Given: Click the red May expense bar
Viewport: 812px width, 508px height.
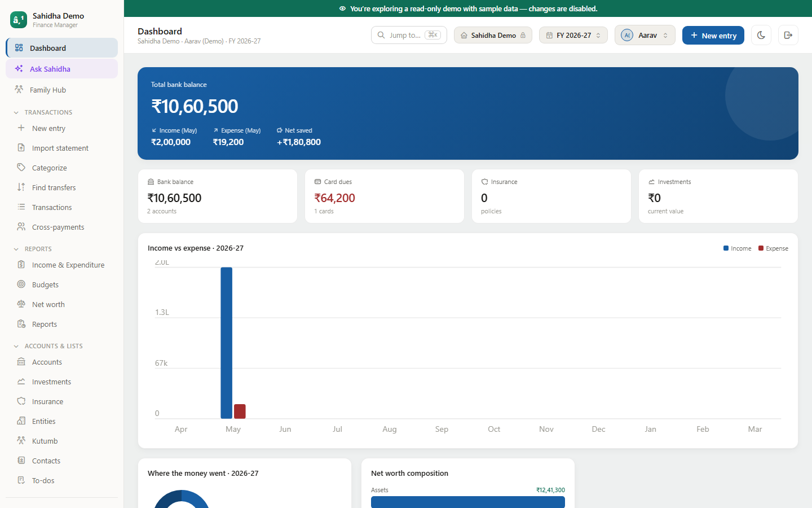Looking at the screenshot, I should click(x=240, y=411).
